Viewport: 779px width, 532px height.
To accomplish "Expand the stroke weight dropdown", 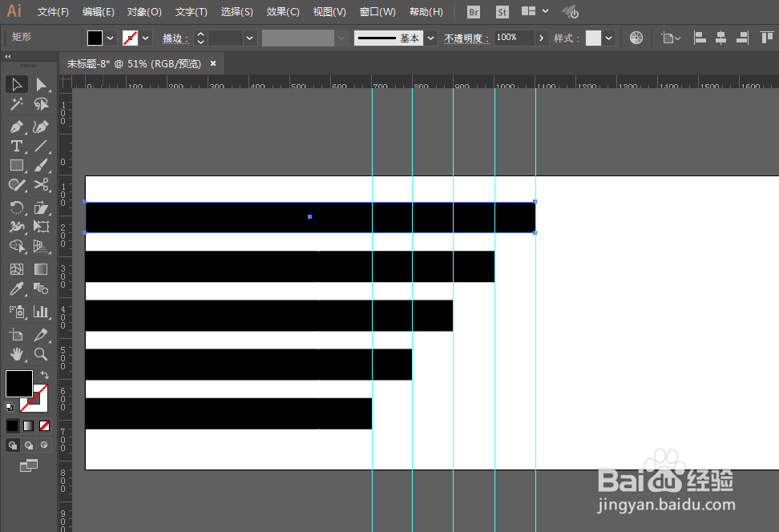I will pos(250,38).
